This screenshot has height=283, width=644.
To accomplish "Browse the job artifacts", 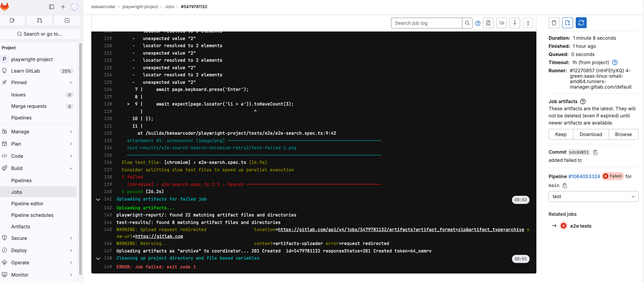I will tap(623, 134).
